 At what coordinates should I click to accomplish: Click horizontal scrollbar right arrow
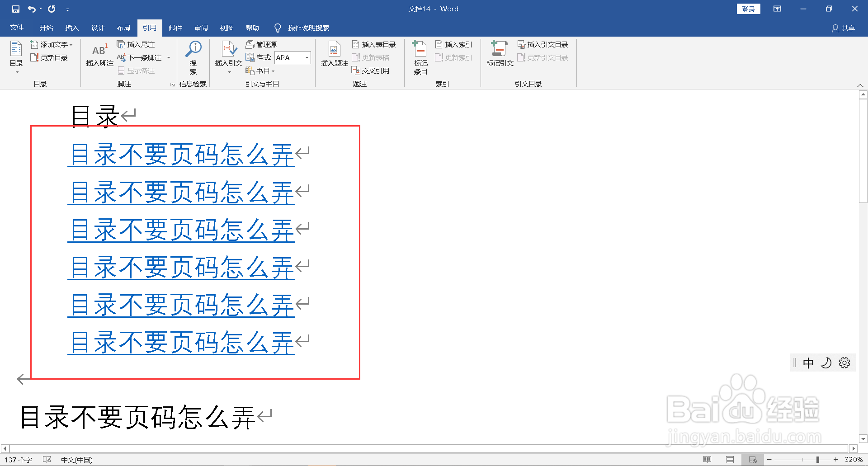click(x=854, y=449)
